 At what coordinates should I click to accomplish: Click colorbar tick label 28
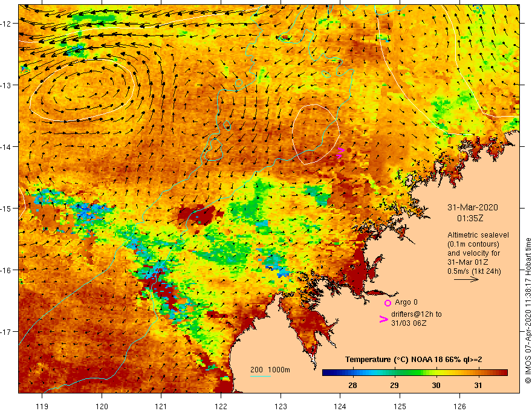tap(352, 385)
